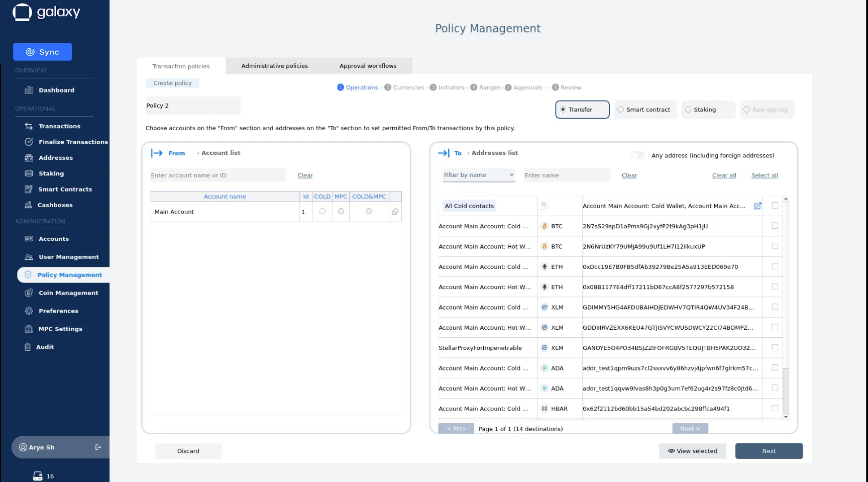The image size is (868, 482).
Task: Select the Transfer operation radio button
Action: click(x=563, y=110)
